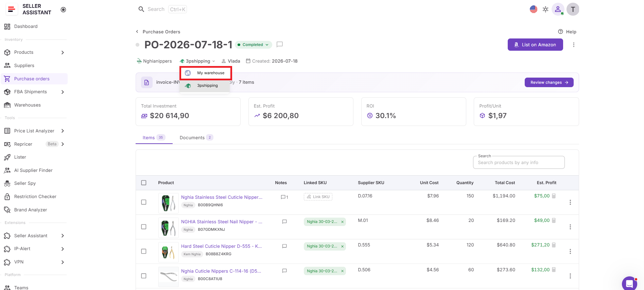
Task: Expand the Repricer submenu chevron
Action: click(63, 144)
